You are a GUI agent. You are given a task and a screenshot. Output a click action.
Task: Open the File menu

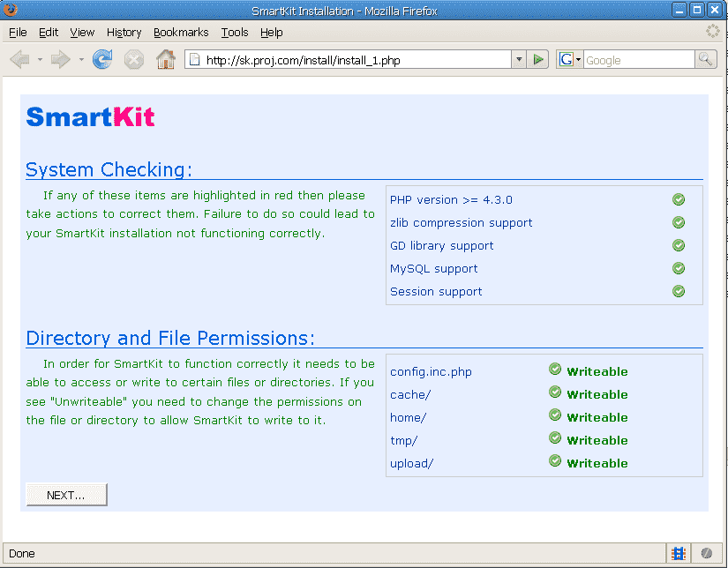(x=18, y=32)
